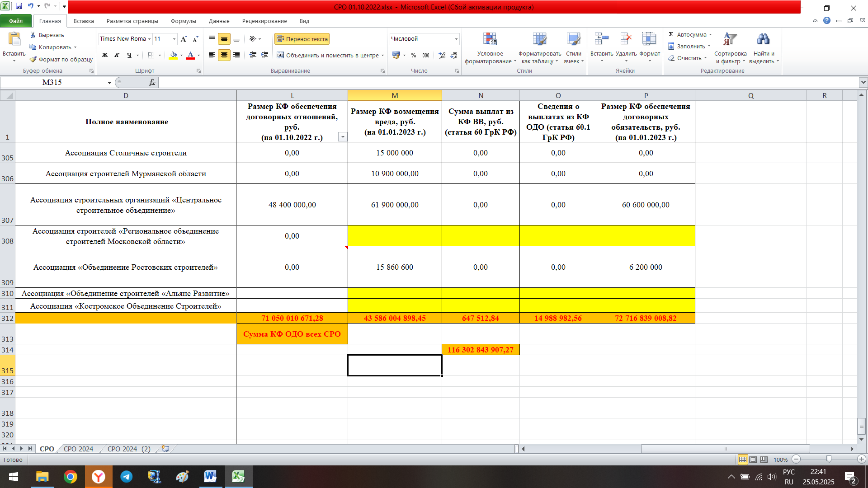The image size is (868, 488).
Task: Click the font color red A swatch
Action: (190, 55)
